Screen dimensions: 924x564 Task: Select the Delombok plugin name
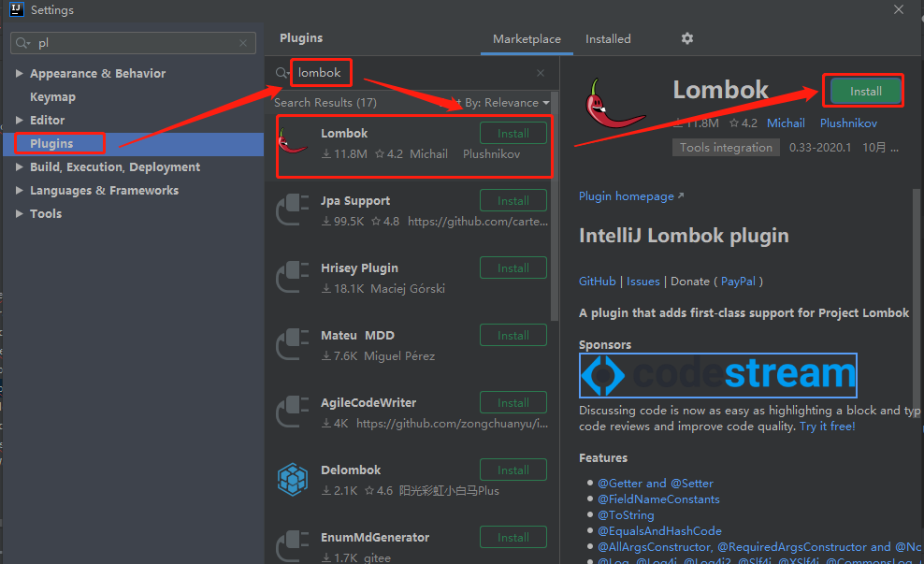click(x=351, y=470)
